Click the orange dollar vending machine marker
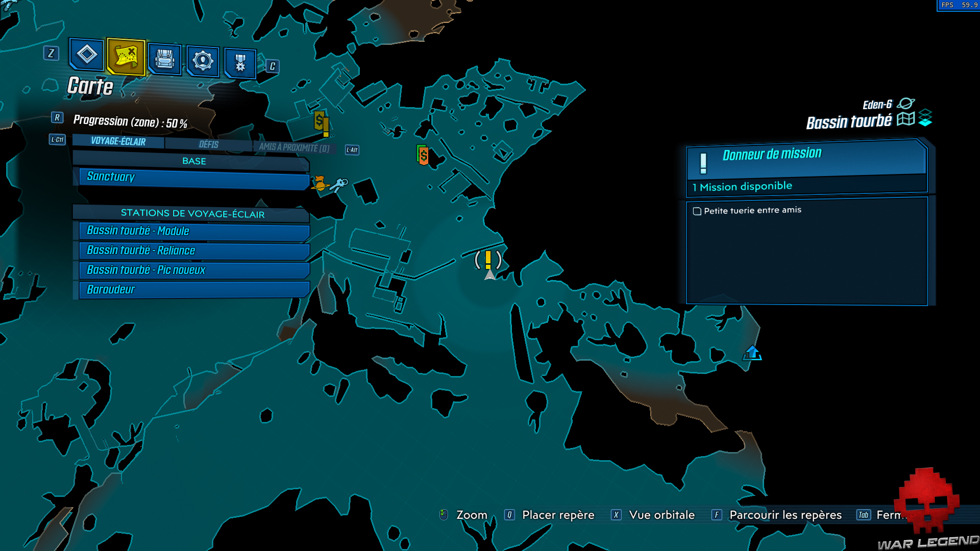 [x=423, y=155]
